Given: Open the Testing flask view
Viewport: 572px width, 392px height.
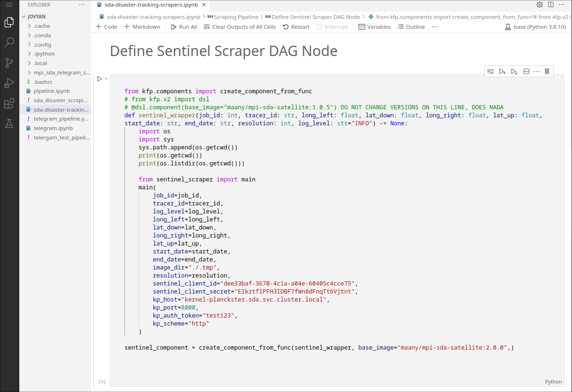Looking at the screenshot, I should tap(9, 124).
